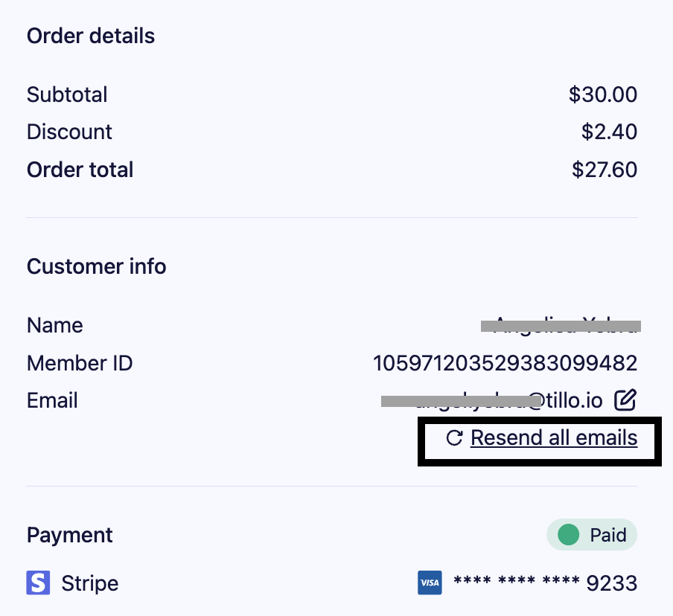Click the Payment section heading
Image resolution: width=673 pixels, height=616 pixels.
[70, 535]
